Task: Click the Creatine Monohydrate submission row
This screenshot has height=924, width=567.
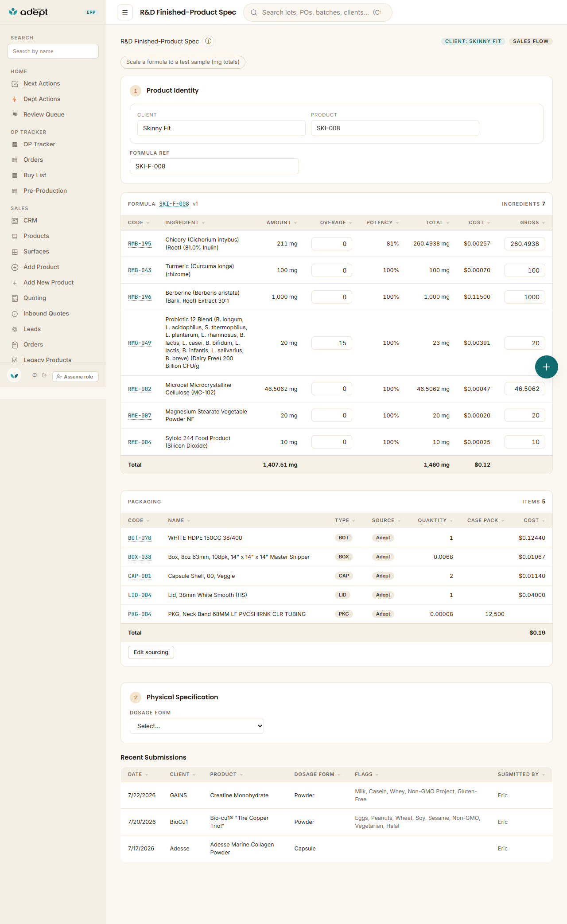Action: pos(337,795)
